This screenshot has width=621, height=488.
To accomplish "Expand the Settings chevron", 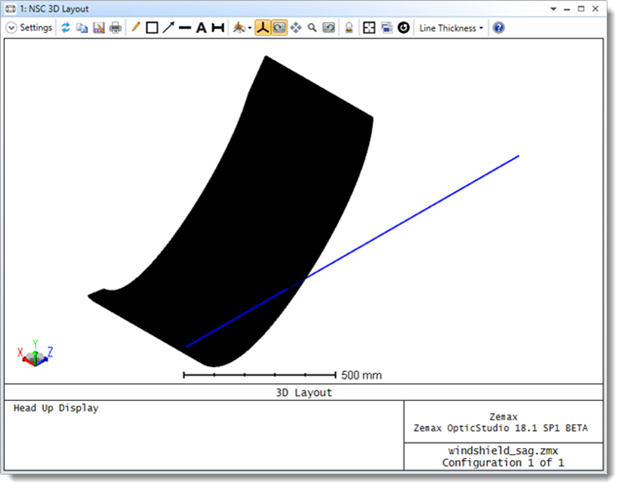I will coord(11,28).
